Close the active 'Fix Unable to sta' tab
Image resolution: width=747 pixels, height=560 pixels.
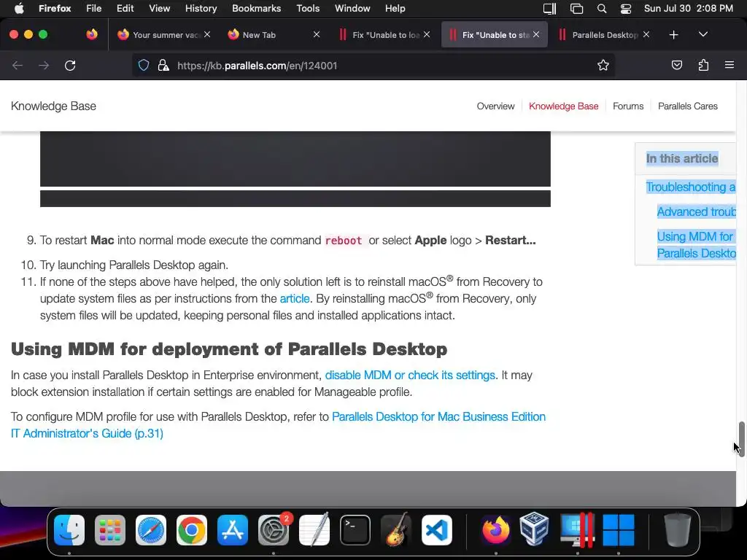(x=536, y=34)
